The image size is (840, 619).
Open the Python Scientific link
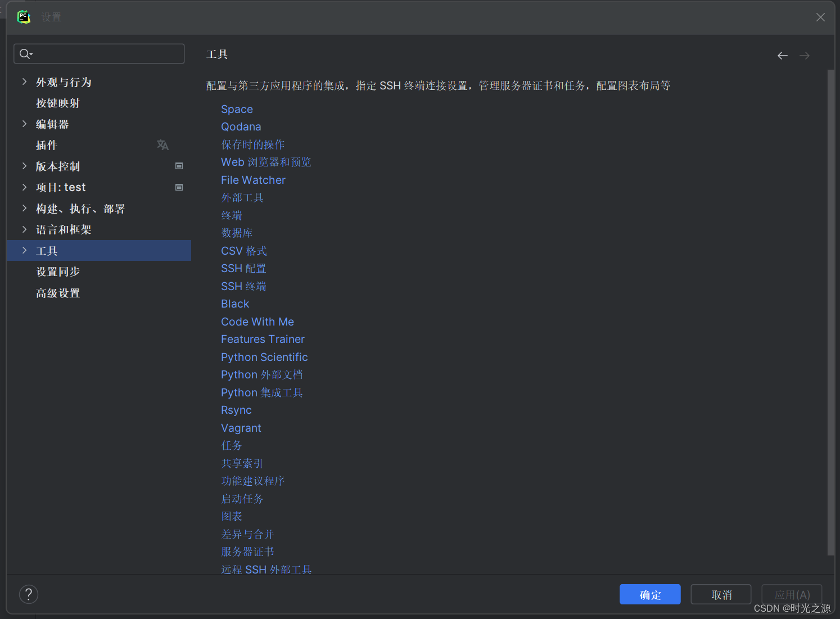[x=264, y=357]
